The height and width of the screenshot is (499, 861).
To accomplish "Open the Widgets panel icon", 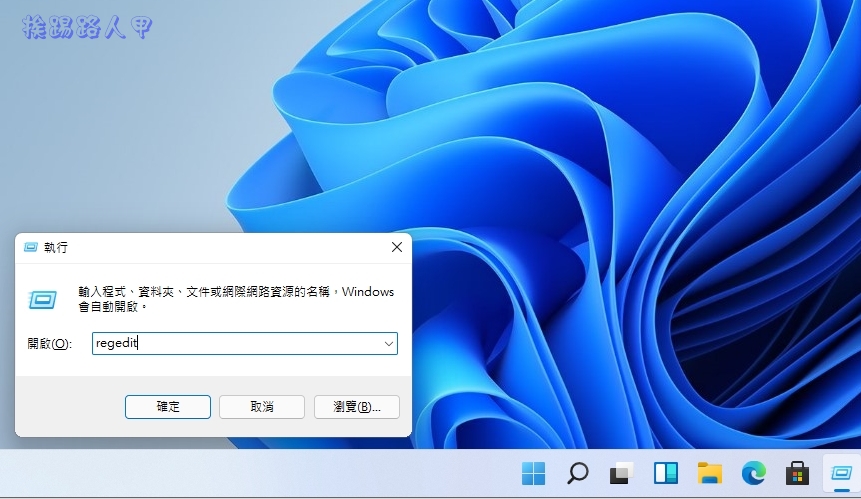I will [666, 473].
